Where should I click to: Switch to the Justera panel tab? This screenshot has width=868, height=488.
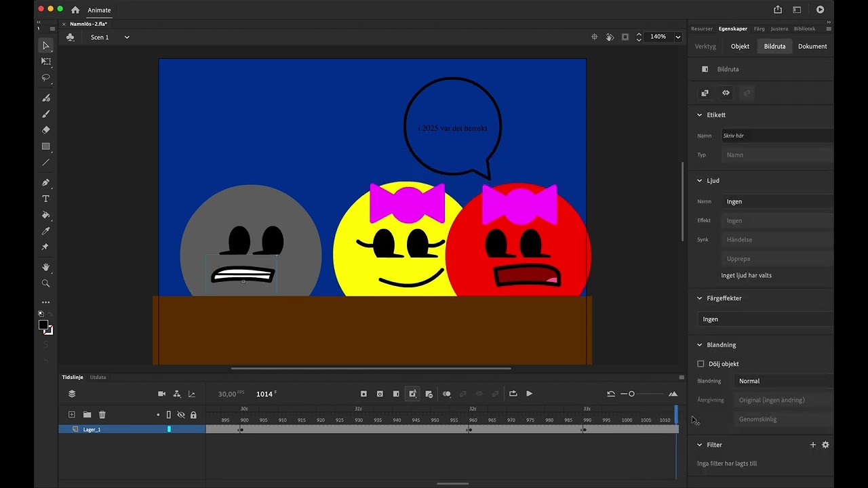[779, 28]
